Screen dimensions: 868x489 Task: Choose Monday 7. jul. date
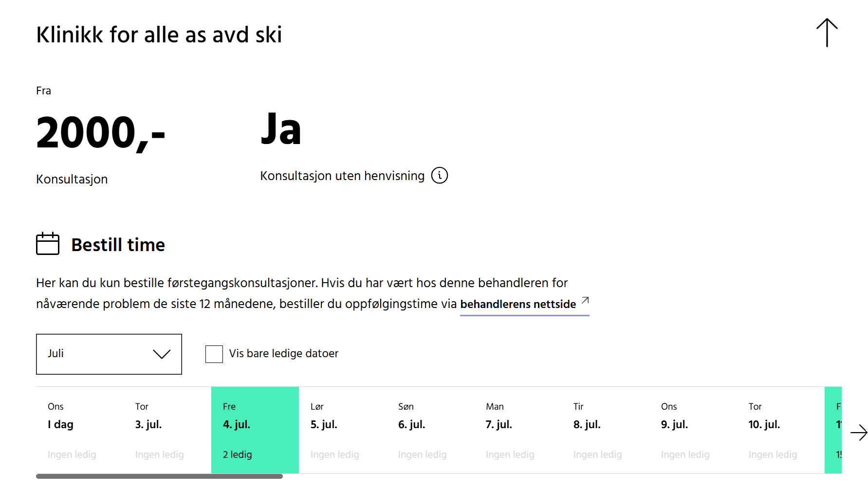[517, 430]
